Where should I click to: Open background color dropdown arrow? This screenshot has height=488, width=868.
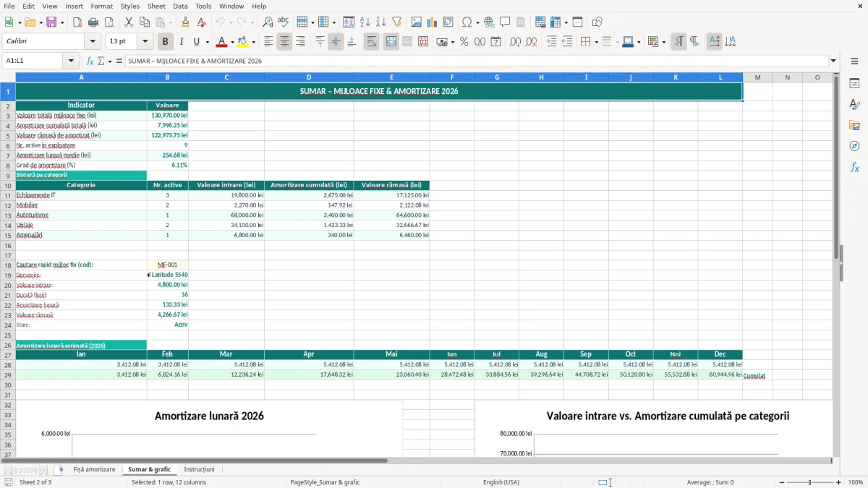(x=253, y=42)
